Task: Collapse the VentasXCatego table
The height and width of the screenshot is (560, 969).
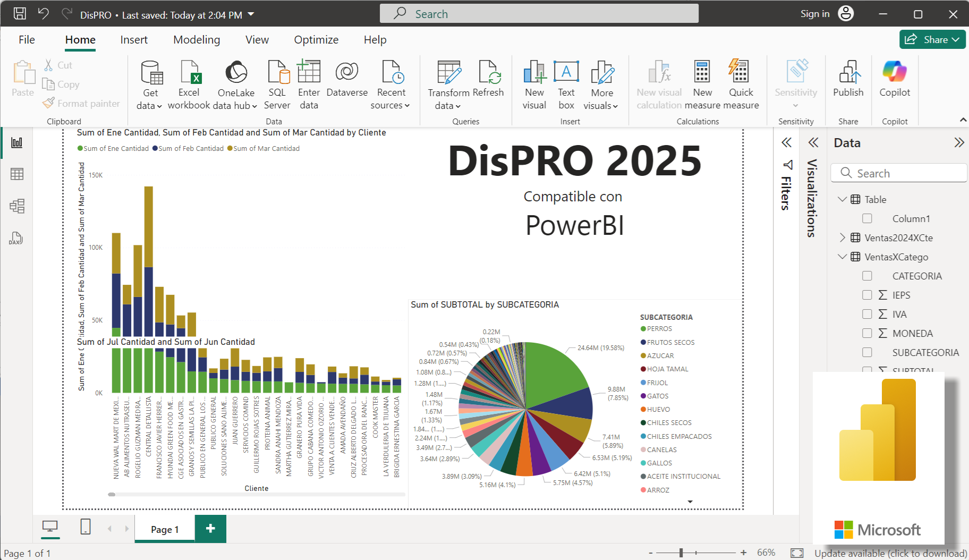Action: click(842, 257)
